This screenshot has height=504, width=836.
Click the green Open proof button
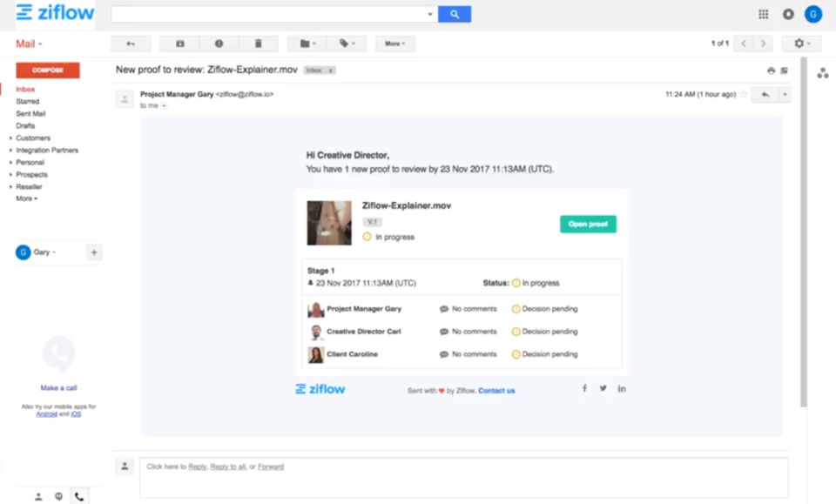coord(588,225)
